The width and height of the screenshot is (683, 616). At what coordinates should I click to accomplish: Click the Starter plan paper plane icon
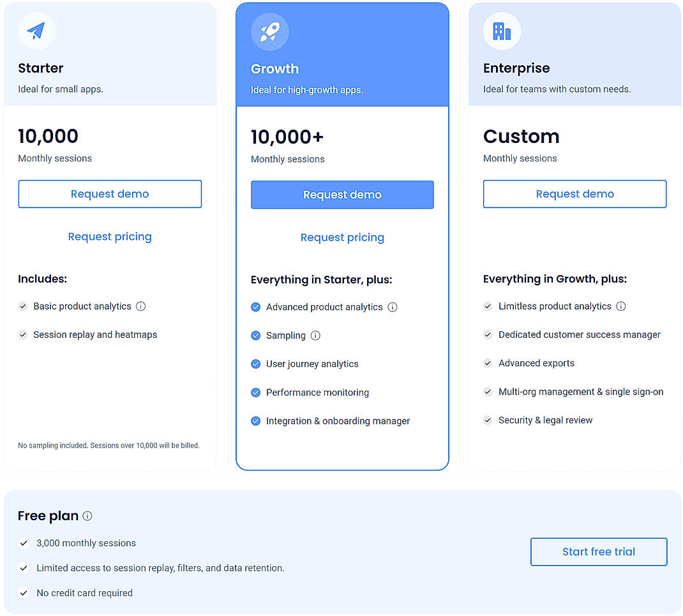[36, 31]
